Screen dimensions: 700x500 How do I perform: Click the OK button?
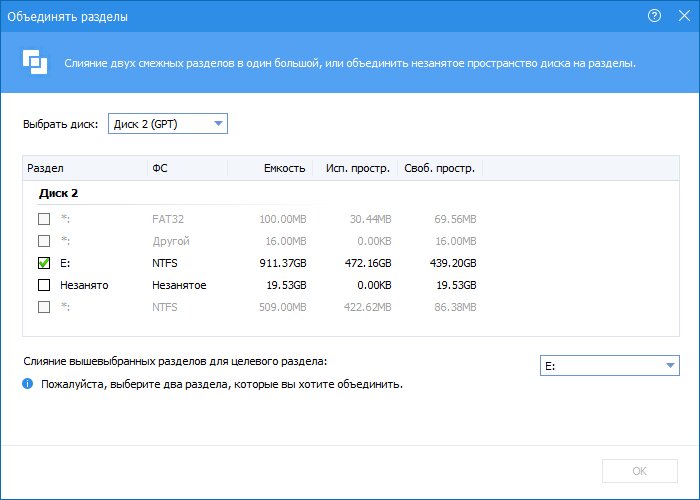640,471
